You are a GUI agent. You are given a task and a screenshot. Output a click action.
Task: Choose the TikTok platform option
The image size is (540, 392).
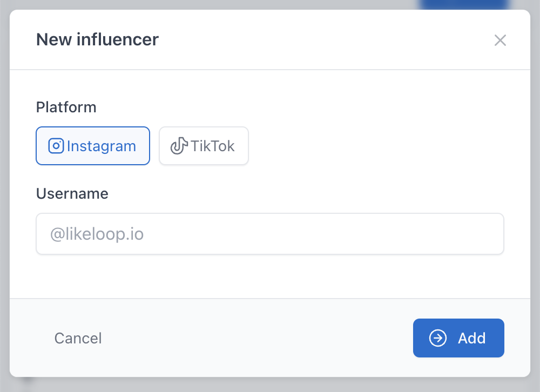[x=204, y=146]
